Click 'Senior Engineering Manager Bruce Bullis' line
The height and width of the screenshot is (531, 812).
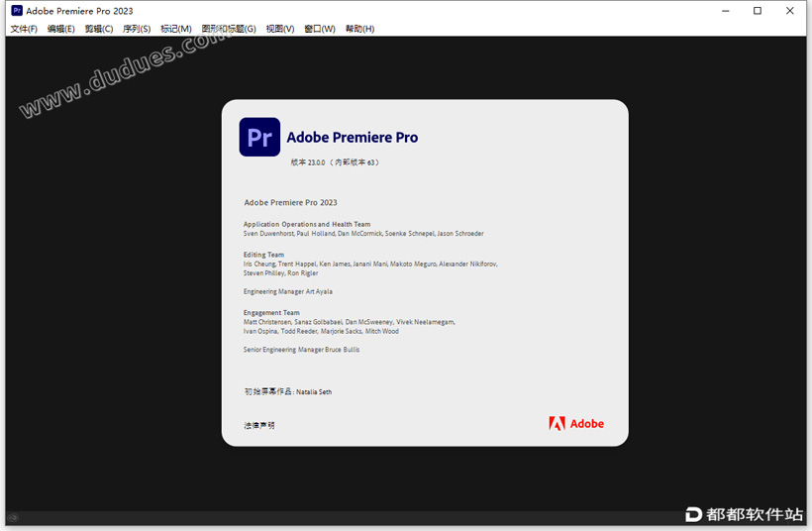(x=301, y=350)
